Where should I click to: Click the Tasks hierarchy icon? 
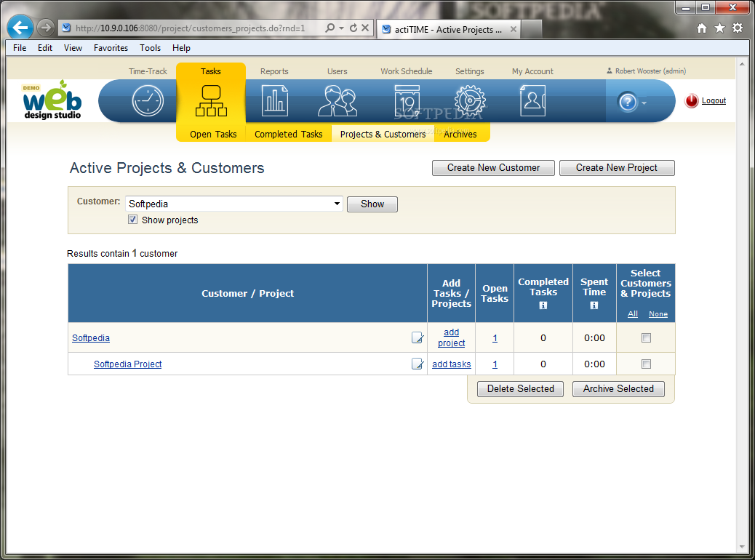coord(211,100)
